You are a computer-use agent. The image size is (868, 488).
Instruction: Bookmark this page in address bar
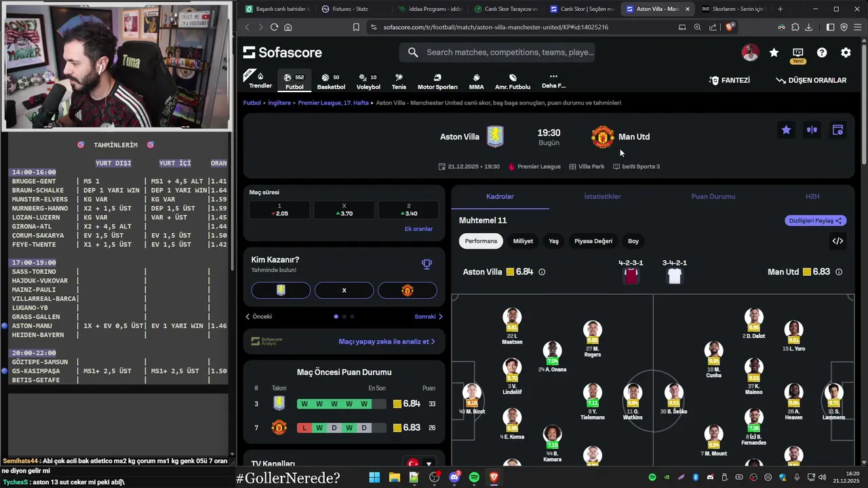[x=356, y=27]
